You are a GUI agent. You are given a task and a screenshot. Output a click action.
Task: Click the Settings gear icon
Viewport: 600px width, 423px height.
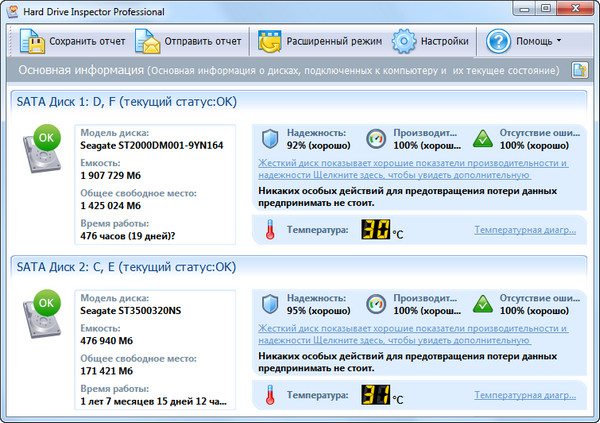coord(403,41)
